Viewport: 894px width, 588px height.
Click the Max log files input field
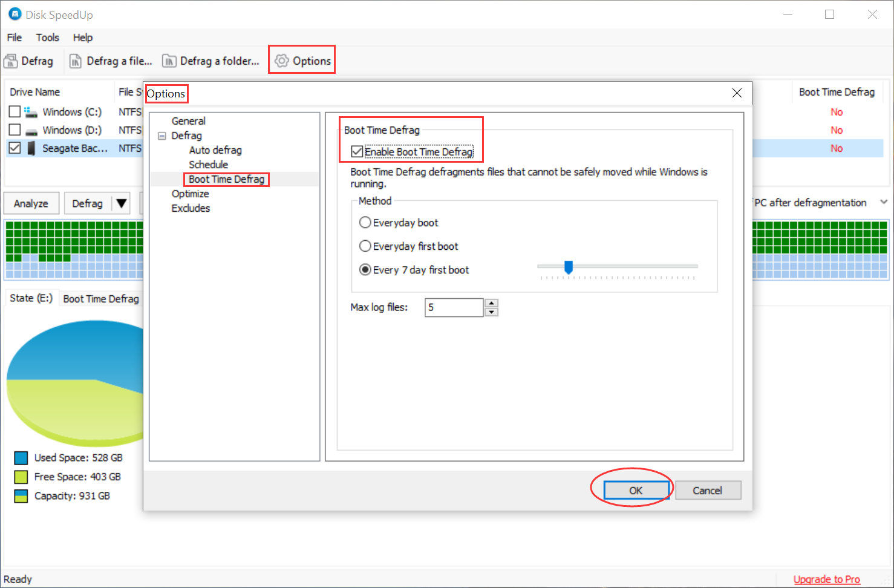coord(454,307)
